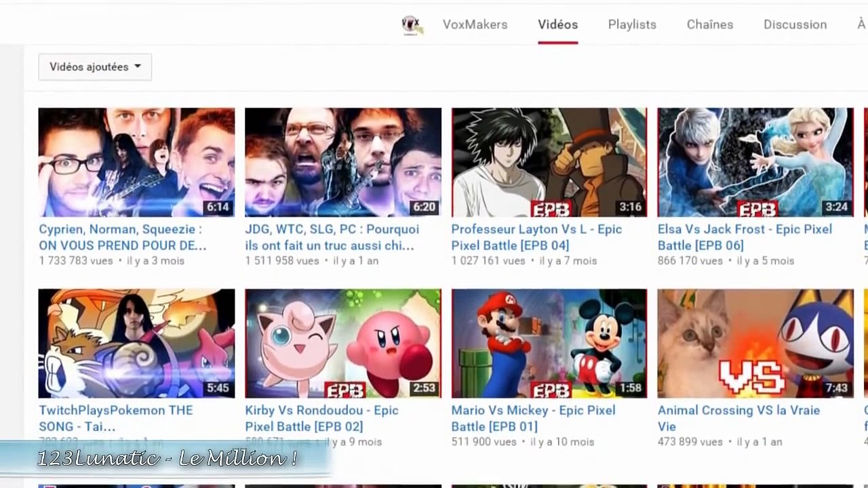Image resolution: width=868 pixels, height=488 pixels.
Task: Select the Discussion tab
Action: point(795,24)
